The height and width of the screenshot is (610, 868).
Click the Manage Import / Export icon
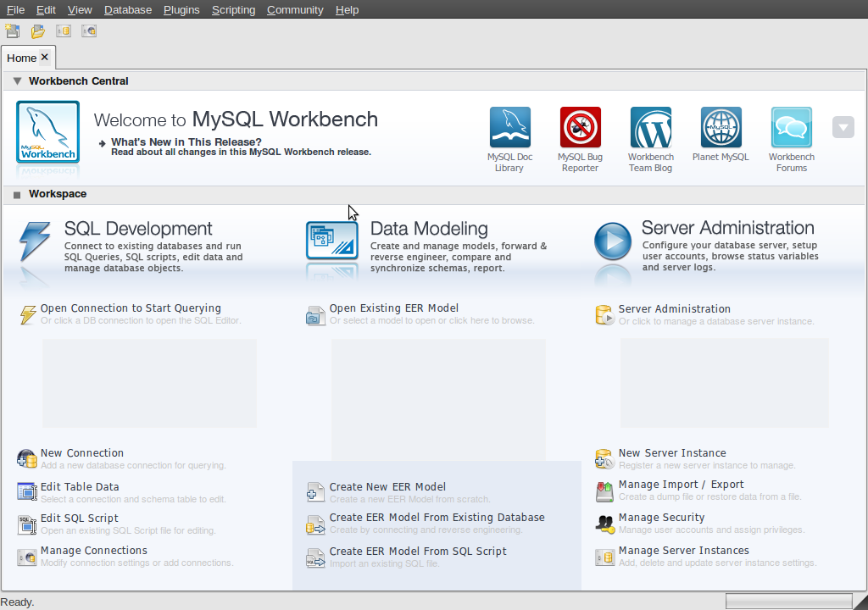pos(604,491)
